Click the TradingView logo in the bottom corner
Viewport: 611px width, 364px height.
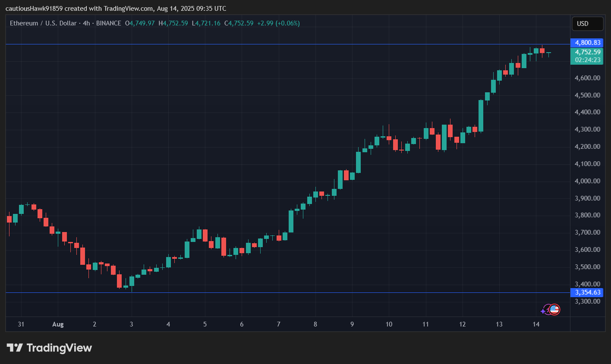coord(50,348)
